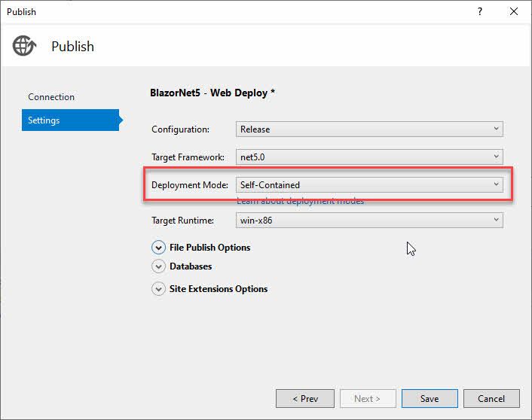
Task: Click the Prev button
Action: 305,398
